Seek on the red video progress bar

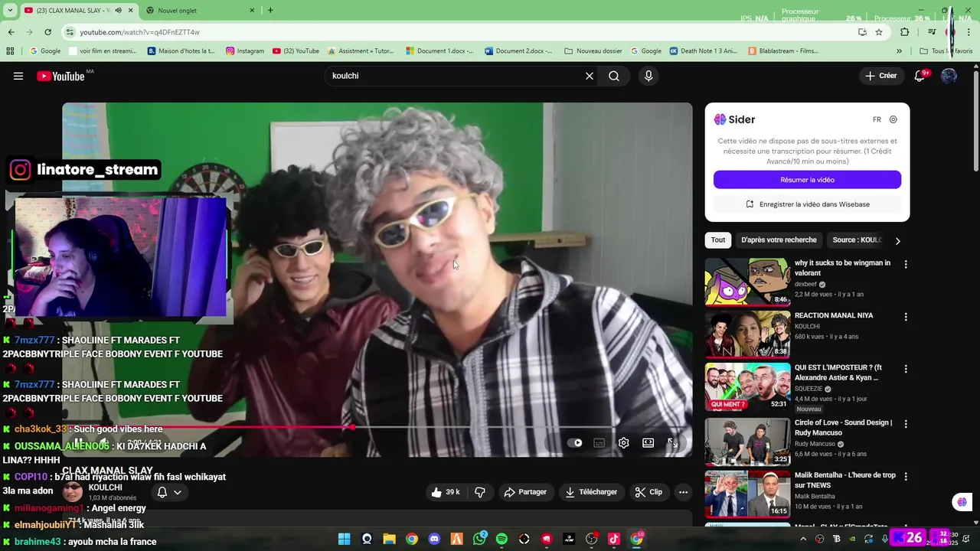(377, 427)
